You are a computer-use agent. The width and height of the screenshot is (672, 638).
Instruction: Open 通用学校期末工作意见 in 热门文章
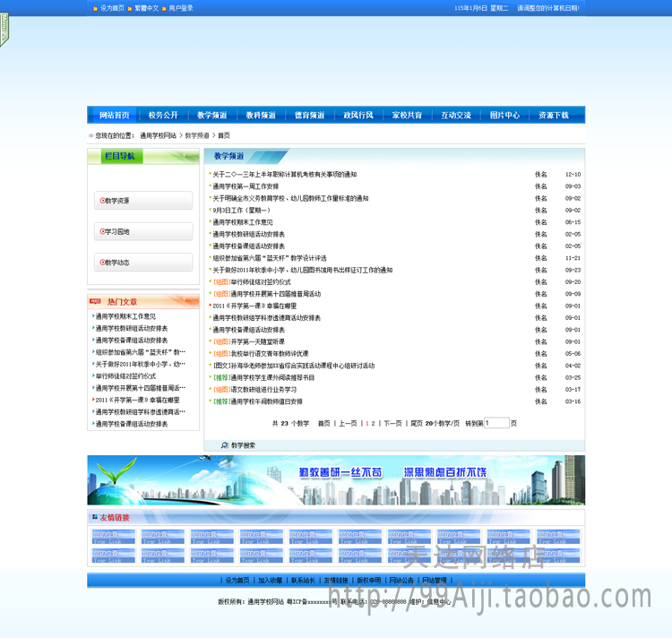[x=125, y=316]
